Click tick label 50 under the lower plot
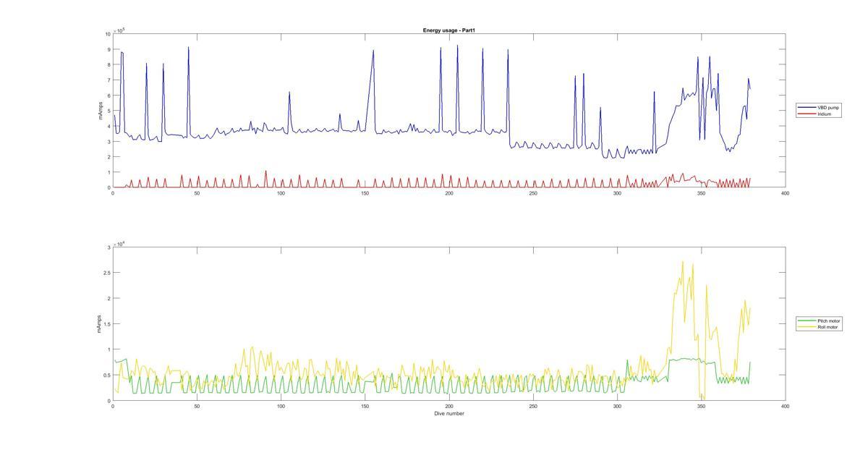 [197, 407]
